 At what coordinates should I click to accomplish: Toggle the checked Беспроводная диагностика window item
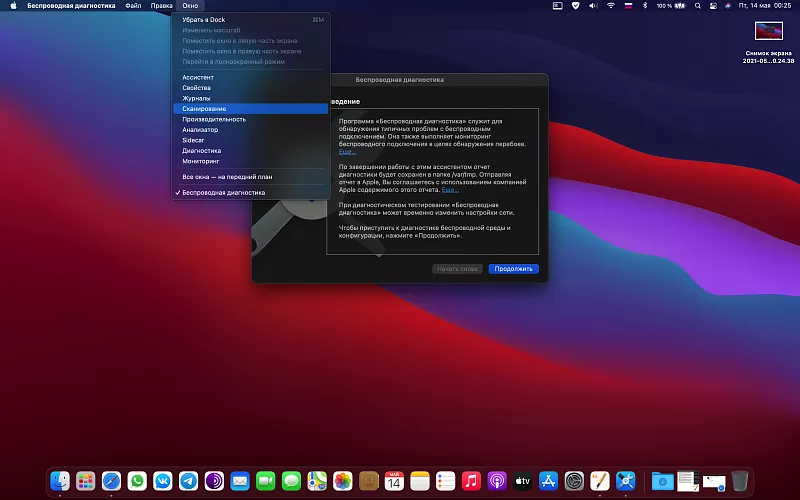pyautogui.click(x=224, y=192)
